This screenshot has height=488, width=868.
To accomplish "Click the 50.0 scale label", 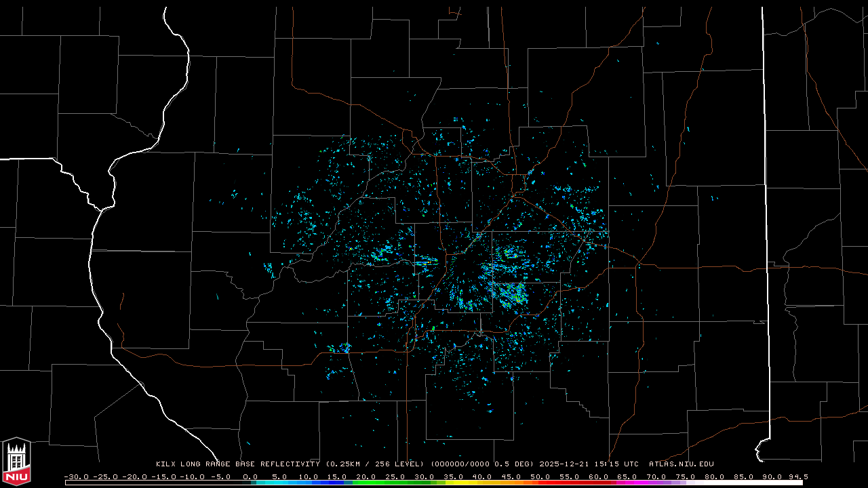I will click(540, 476).
